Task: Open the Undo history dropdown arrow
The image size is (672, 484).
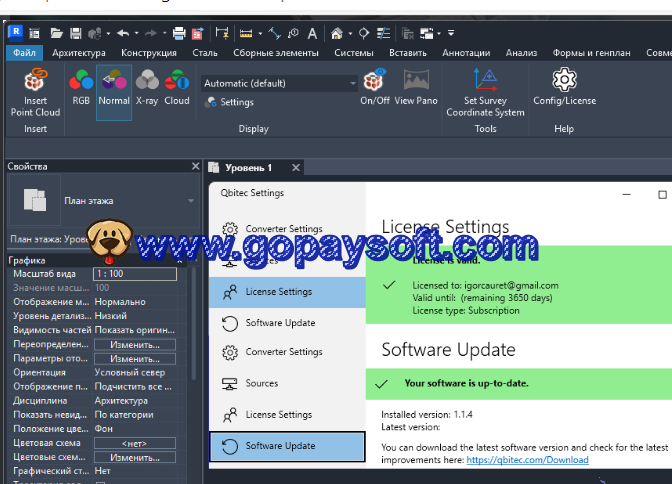Action: pos(136,33)
